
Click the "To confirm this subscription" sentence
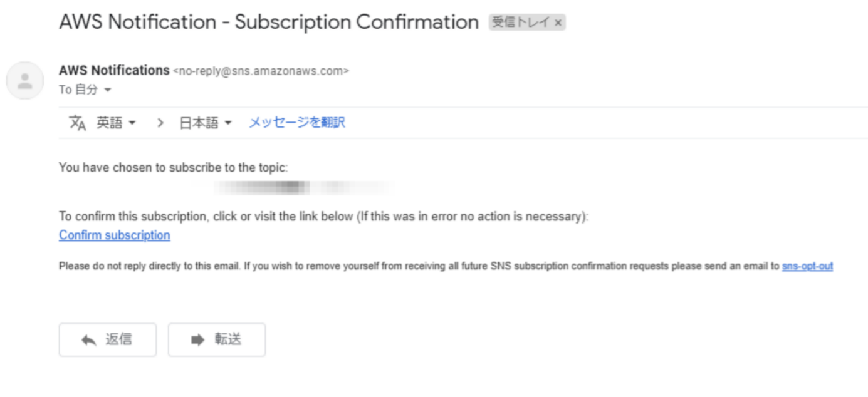323,217
